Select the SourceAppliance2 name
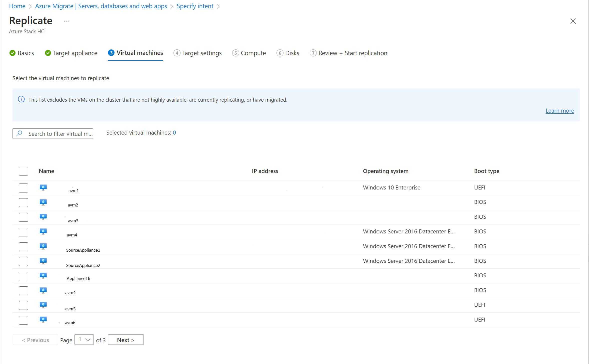 pos(83,265)
